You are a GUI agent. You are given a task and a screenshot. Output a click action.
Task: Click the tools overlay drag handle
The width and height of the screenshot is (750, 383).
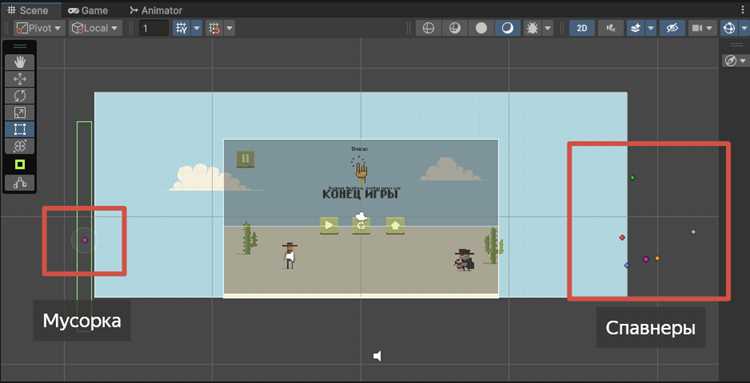(20, 46)
